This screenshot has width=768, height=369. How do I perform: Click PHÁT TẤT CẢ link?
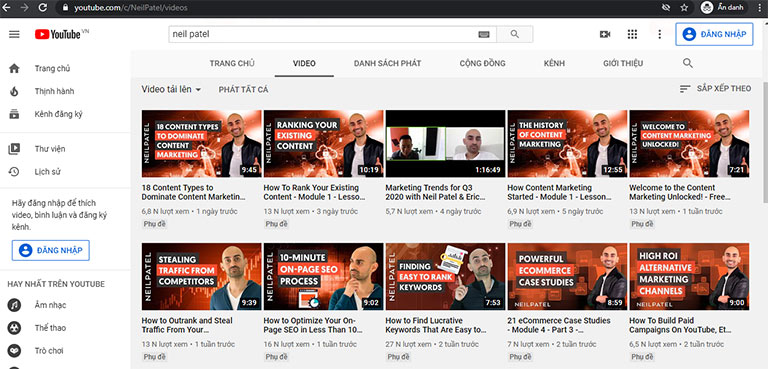pyautogui.click(x=243, y=90)
